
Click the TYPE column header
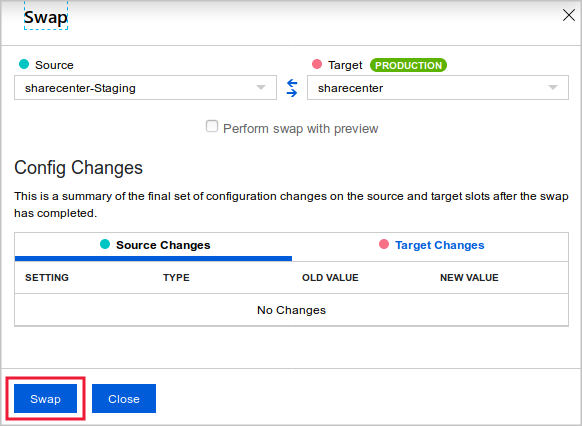pyautogui.click(x=176, y=278)
